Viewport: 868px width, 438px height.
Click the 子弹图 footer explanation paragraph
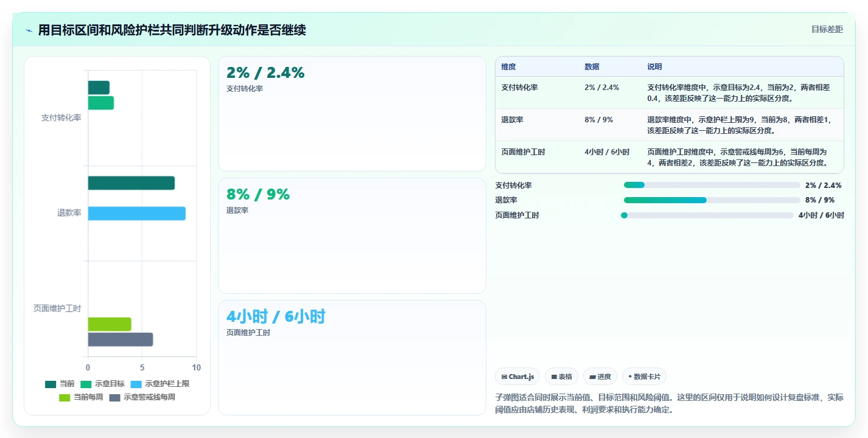pos(670,403)
